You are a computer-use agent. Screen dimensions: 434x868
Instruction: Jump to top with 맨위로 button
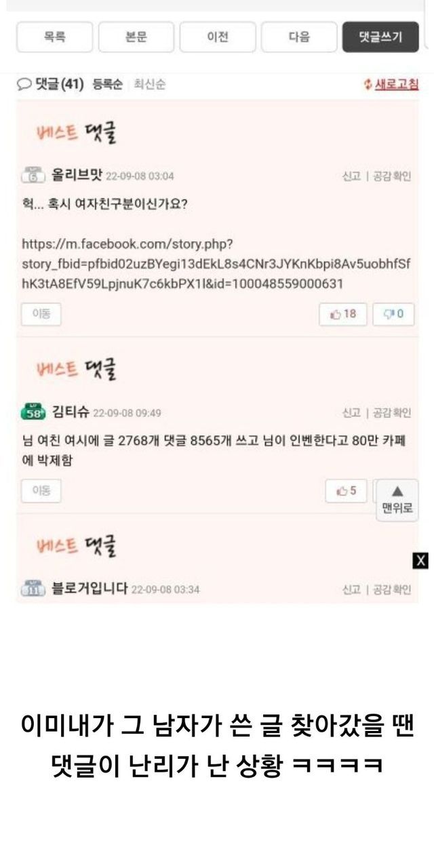pos(397,500)
